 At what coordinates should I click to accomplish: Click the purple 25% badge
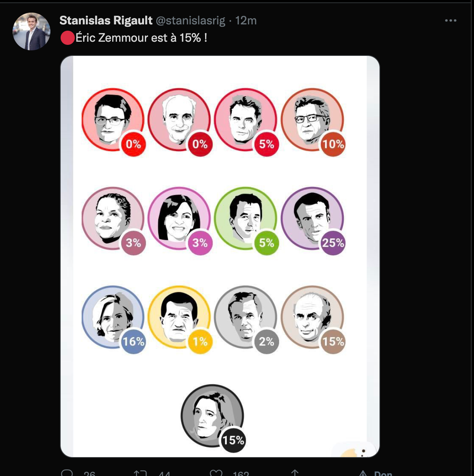pyautogui.click(x=333, y=243)
